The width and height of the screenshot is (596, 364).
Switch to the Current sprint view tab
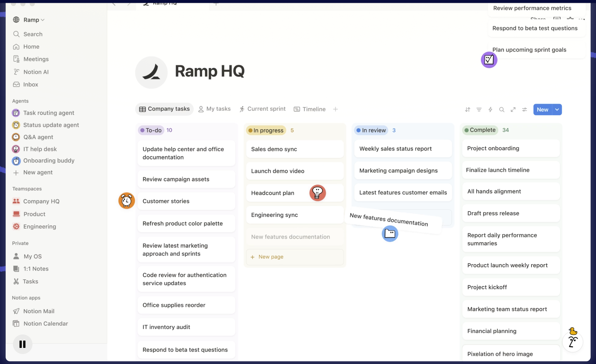[x=262, y=109]
